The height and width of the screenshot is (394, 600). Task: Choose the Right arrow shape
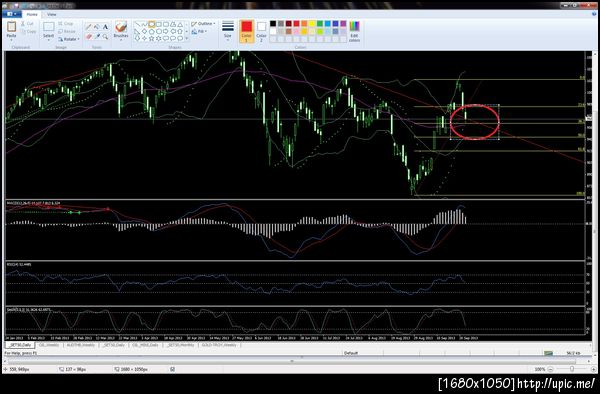tap(166, 31)
